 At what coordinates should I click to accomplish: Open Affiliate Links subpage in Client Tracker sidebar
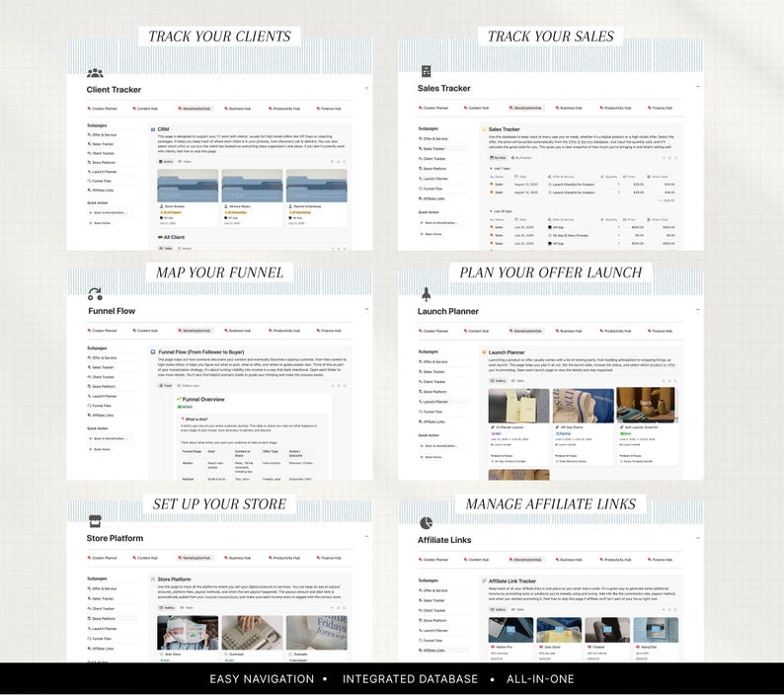coord(101,190)
